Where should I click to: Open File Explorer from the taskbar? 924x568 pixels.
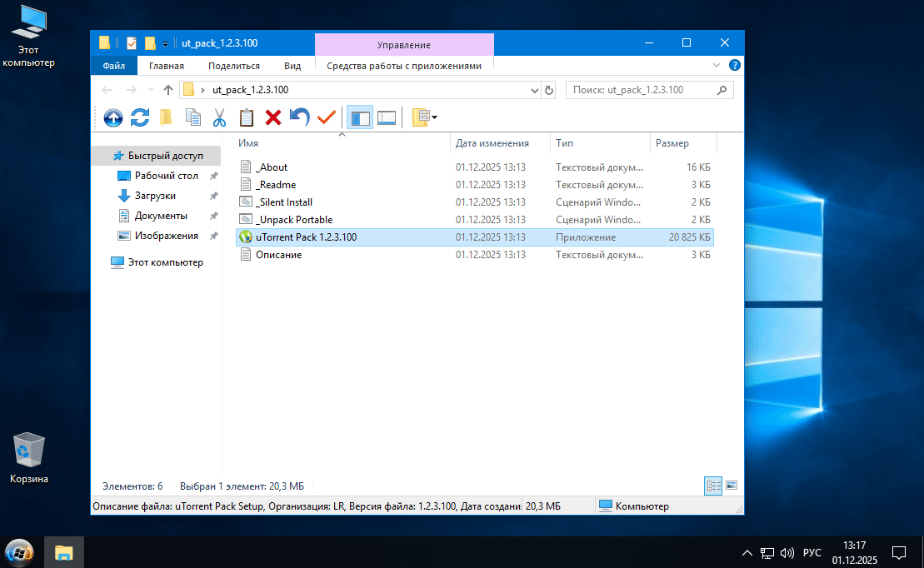point(64,552)
